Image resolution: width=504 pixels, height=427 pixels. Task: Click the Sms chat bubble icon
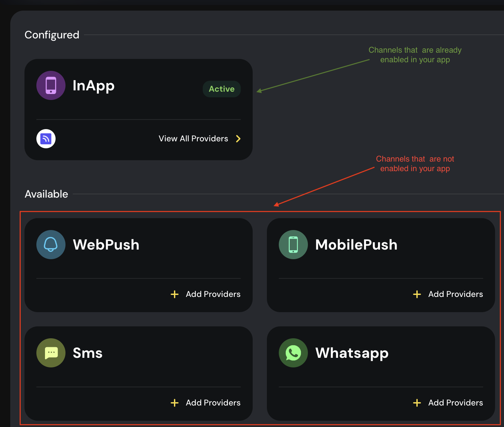(51, 353)
